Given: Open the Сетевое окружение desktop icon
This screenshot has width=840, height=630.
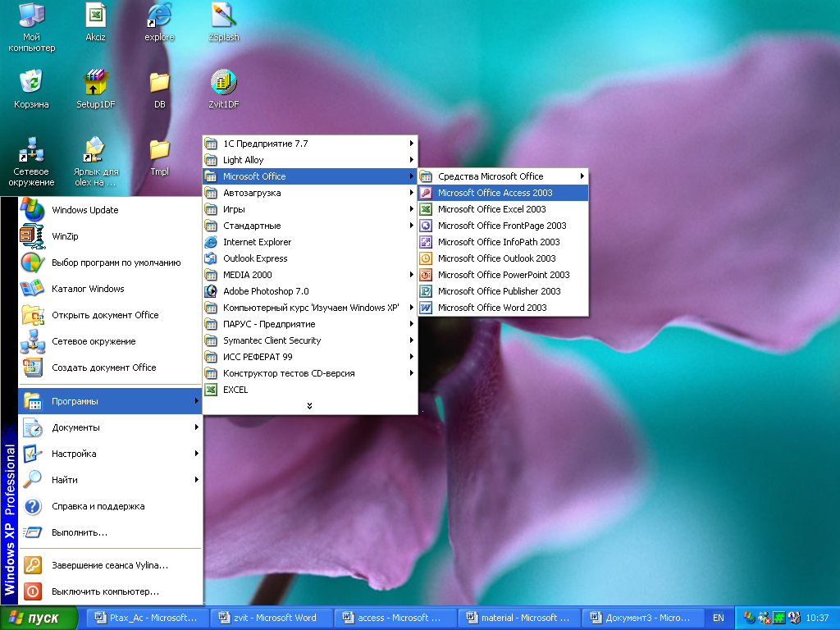Looking at the screenshot, I should [32, 162].
